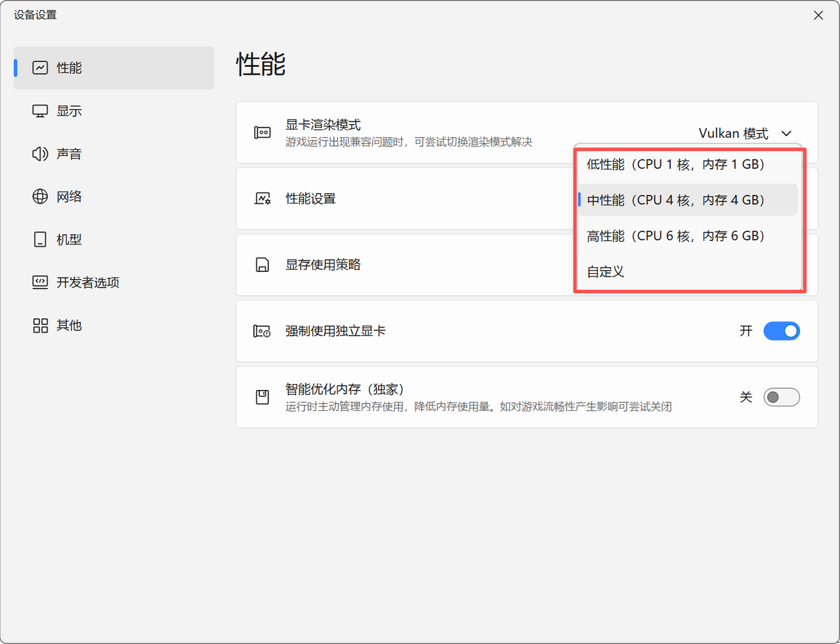Select the 性能 tab label in sidebar

(x=69, y=68)
